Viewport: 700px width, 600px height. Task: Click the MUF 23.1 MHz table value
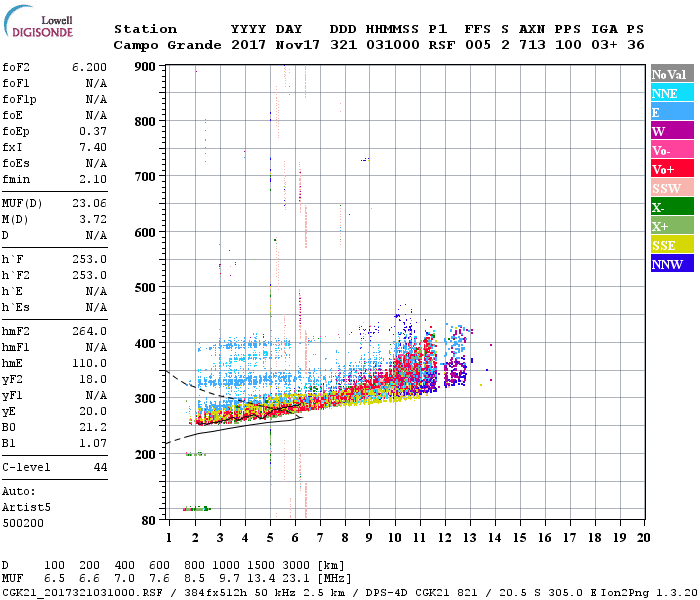296,579
